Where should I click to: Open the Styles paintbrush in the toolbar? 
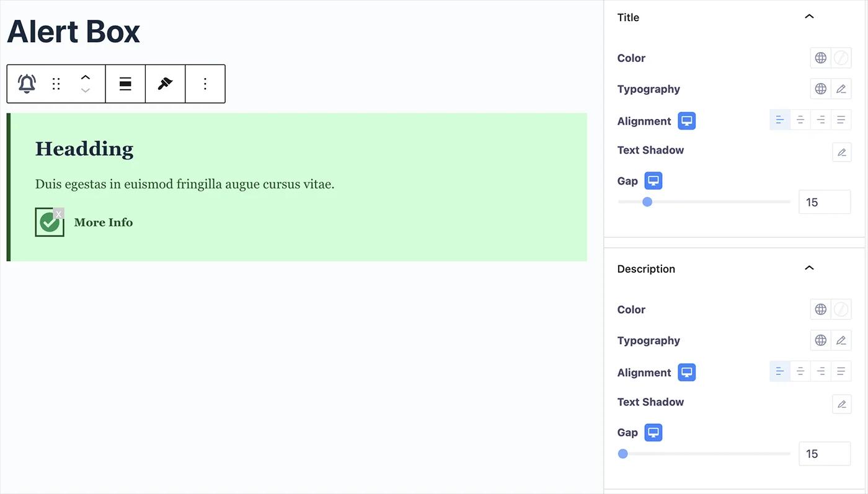(x=165, y=83)
